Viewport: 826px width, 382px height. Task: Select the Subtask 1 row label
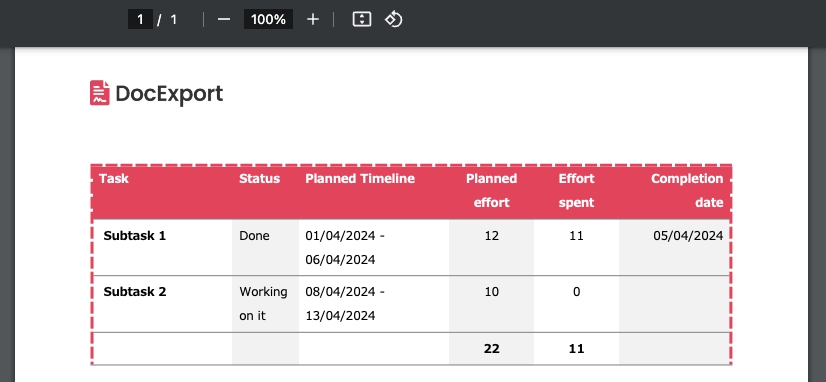[x=134, y=236]
